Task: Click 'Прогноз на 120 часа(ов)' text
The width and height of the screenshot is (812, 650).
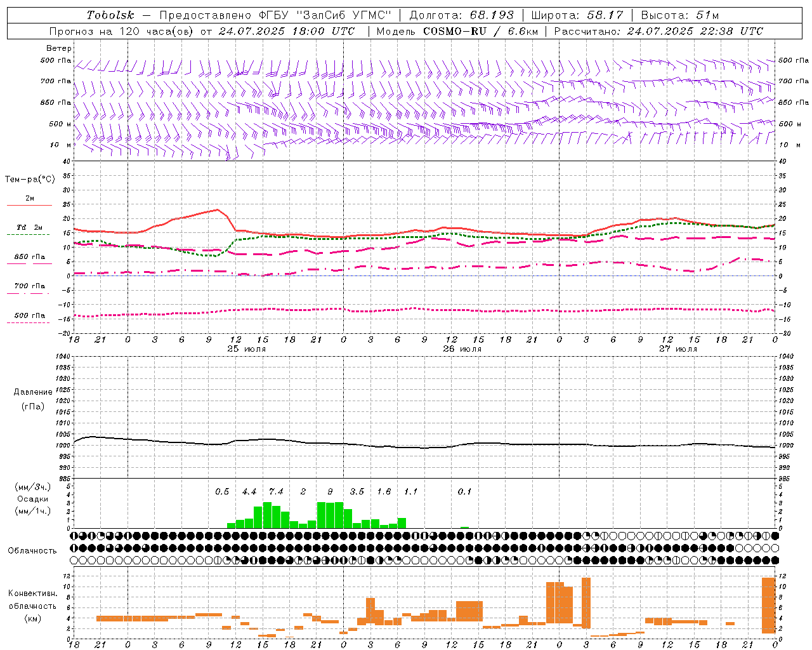Action: pos(122,31)
